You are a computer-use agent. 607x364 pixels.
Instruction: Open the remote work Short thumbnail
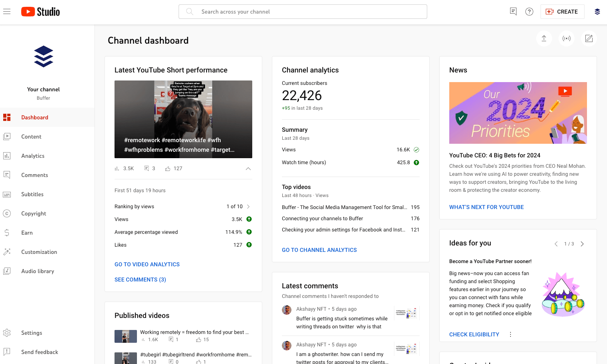click(183, 119)
